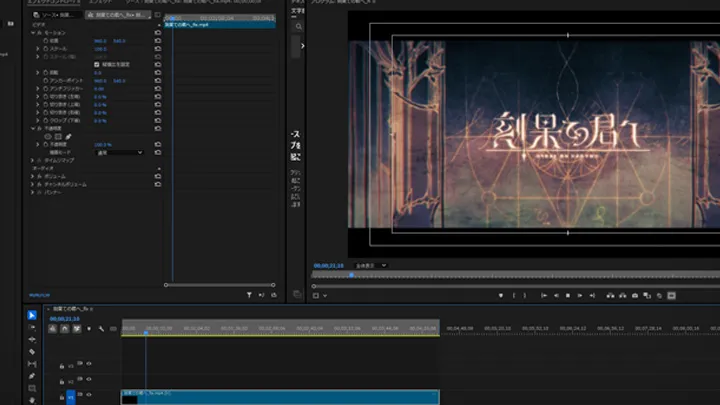Click the timeline ruler playhead marker

(x=146, y=332)
